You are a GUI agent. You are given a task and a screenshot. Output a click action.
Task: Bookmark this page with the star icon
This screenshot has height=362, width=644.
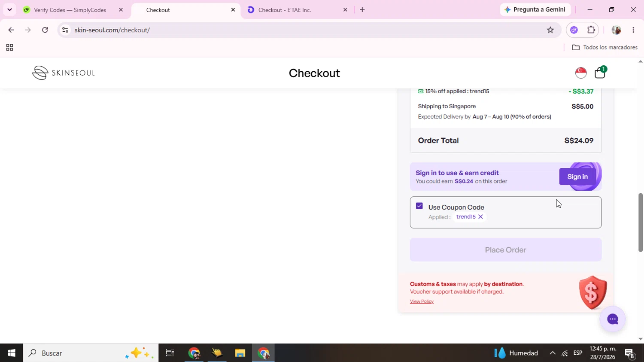tap(550, 30)
